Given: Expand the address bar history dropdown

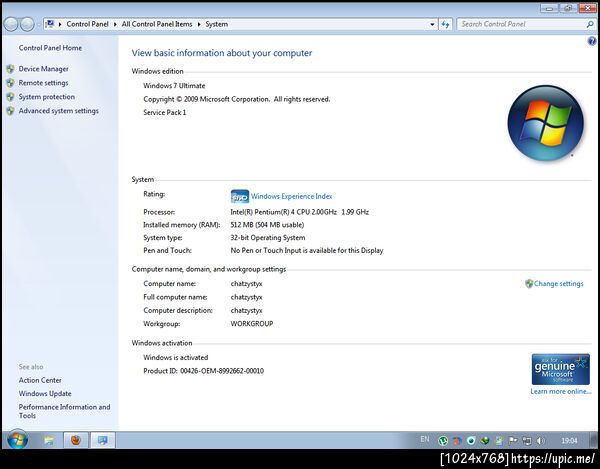Looking at the screenshot, I should coord(432,24).
